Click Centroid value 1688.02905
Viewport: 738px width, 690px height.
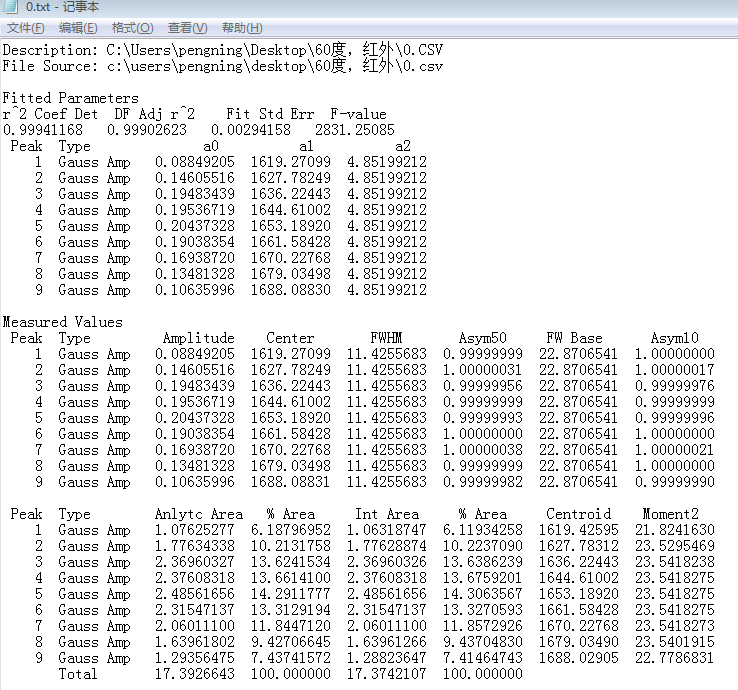pyautogui.click(x=578, y=658)
